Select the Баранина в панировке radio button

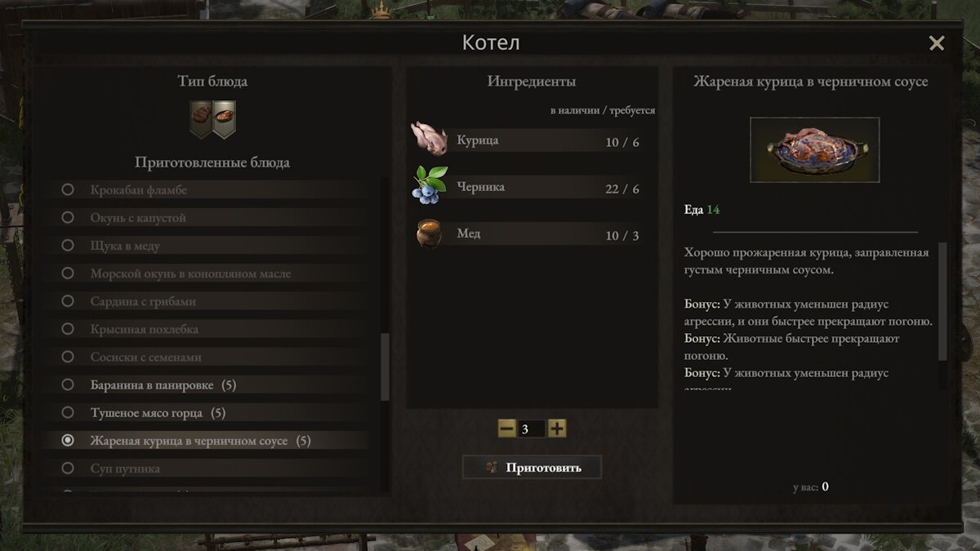(68, 384)
